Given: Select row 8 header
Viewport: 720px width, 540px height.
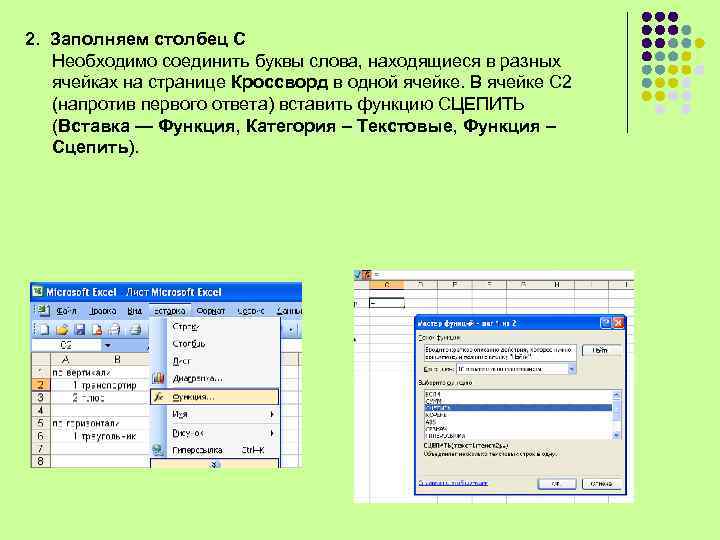Looking at the screenshot, I should click(40, 461).
